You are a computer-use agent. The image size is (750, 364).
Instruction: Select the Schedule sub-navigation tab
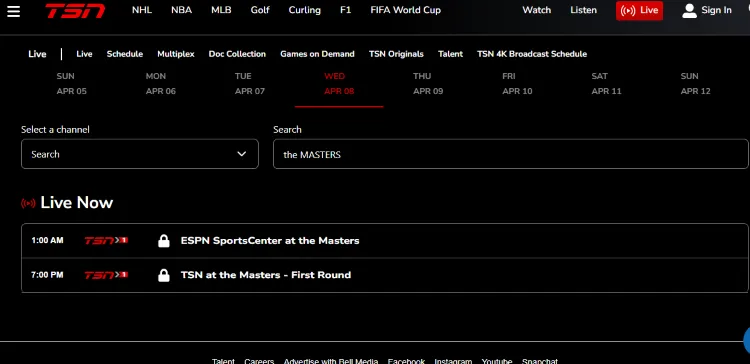(x=125, y=54)
